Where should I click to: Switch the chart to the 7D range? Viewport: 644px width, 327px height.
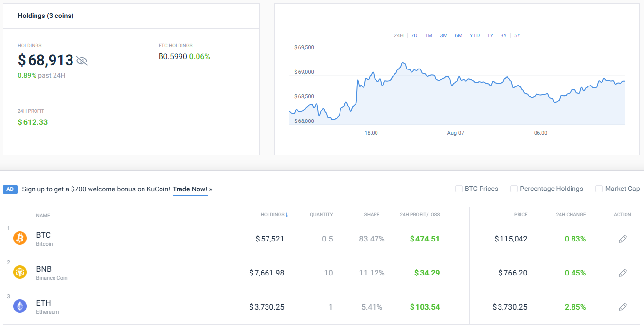coord(414,35)
